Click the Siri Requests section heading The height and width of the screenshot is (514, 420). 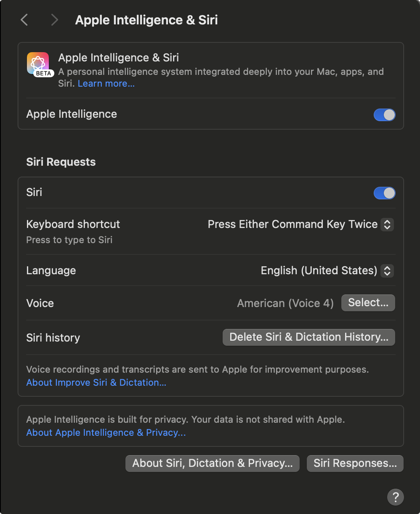[x=61, y=162]
